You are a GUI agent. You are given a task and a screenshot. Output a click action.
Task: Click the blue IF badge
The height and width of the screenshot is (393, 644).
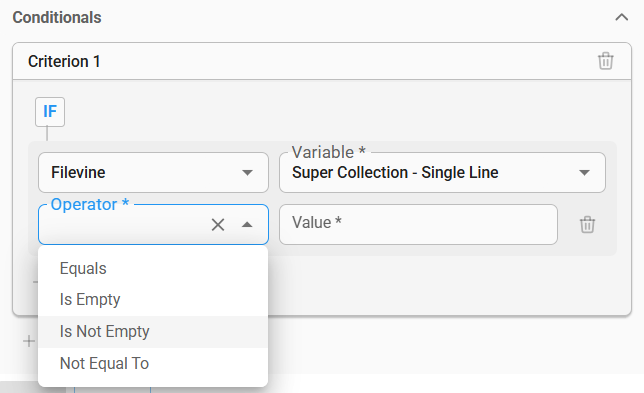(x=50, y=112)
